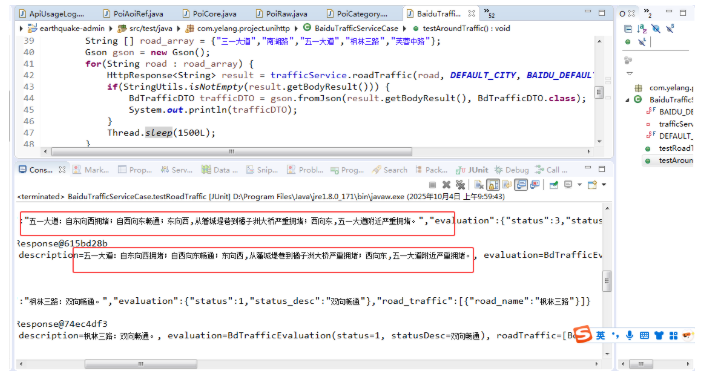Switch to PoiCore.java editor tab

pyautogui.click(x=210, y=14)
